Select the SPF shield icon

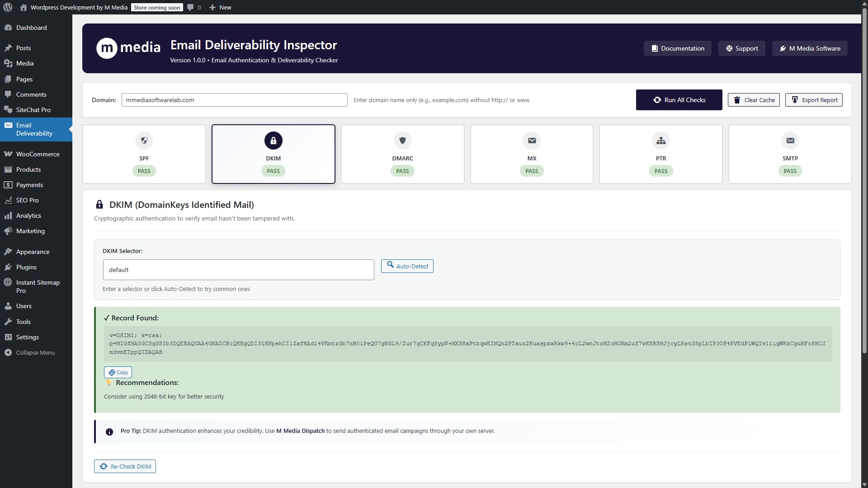[144, 141]
